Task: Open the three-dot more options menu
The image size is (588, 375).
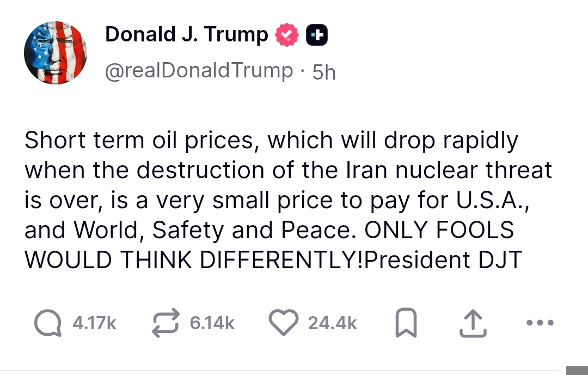Action: pos(541,323)
